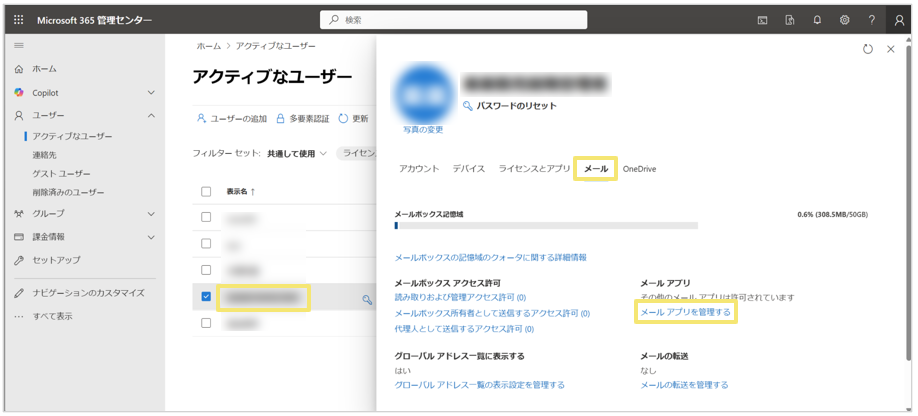The image size is (918, 416).
Task: Open ゲスト ユーザー in the sidebar
Action: [x=61, y=174]
